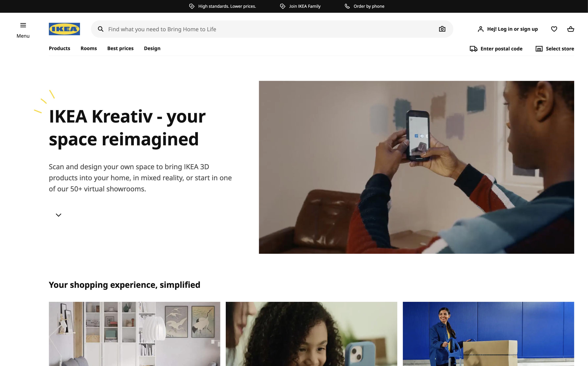Click the Kreativ phone scanning hero video

[416, 167]
